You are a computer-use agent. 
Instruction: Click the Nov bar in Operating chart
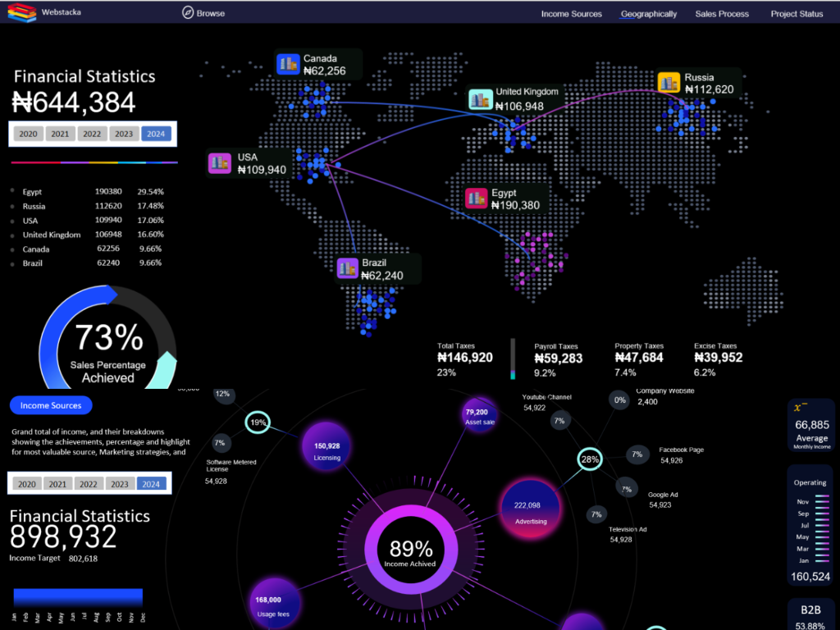coord(822,500)
